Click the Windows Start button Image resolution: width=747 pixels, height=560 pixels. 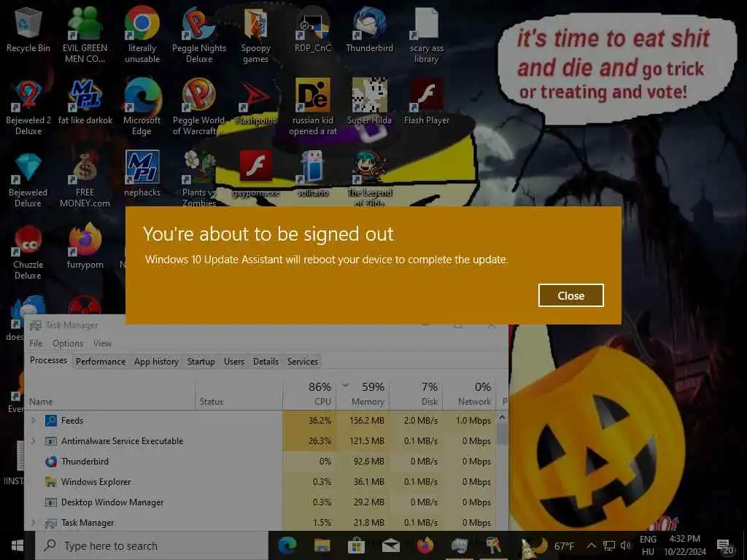tap(18, 545)
